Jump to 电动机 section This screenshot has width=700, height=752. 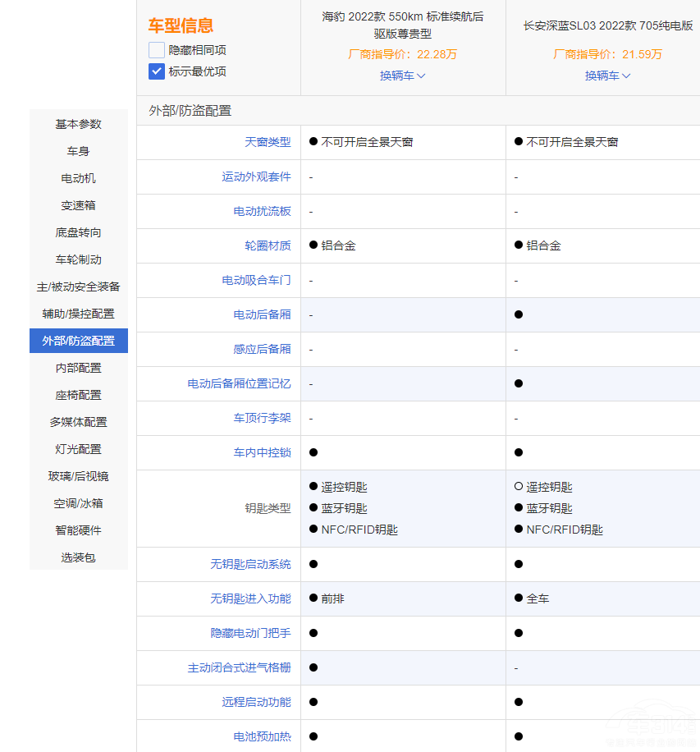pos(79,178)
